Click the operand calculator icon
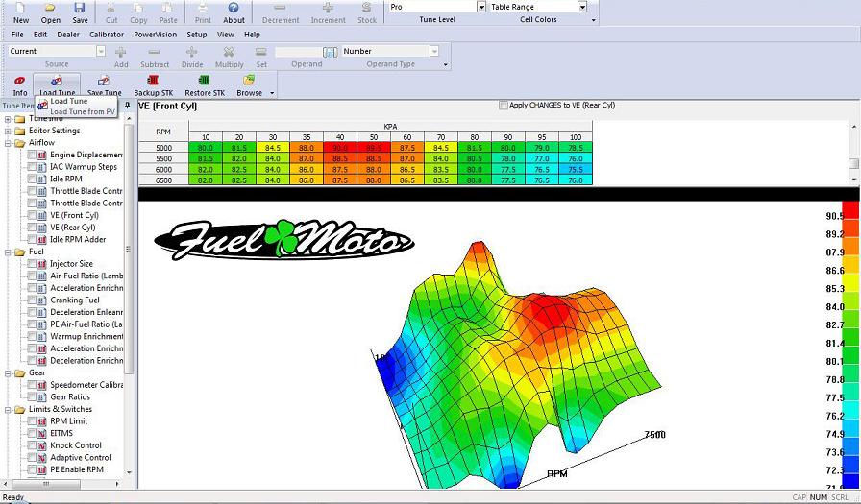The width and height of the screenshot is (861, 504). tap(330, 52)
